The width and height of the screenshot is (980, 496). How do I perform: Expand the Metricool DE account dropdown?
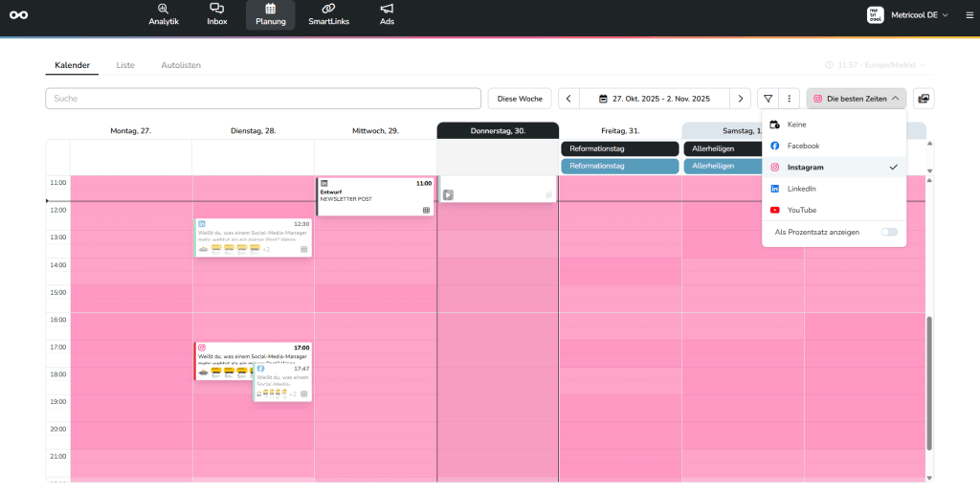919,15
